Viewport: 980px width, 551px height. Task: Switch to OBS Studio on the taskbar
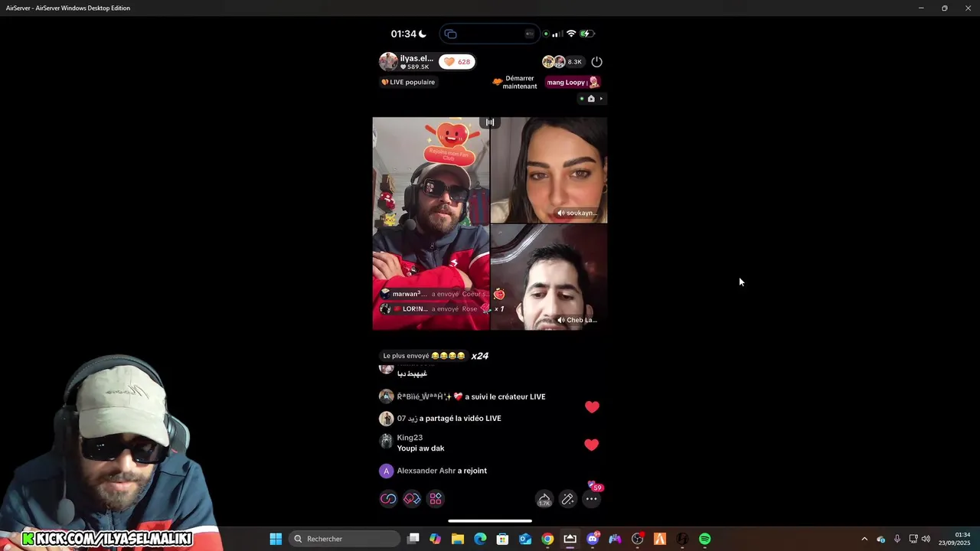click(637, 539)
